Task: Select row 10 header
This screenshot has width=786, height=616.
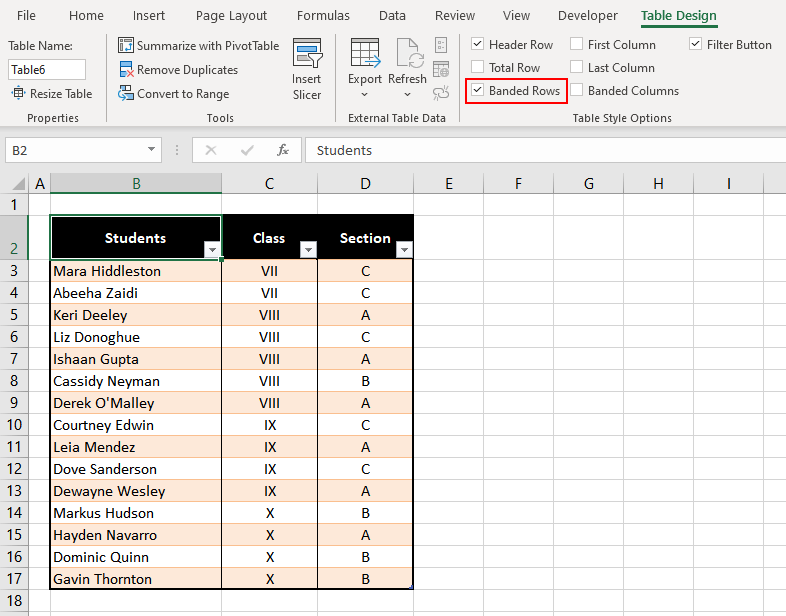Action: pyautogui.click(x=14, y=425)
